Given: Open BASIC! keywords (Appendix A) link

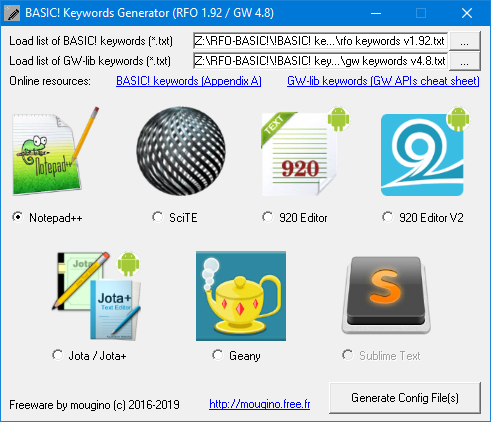Looking at the screenshot, I should pyautogui.click(x=189, y=81).
